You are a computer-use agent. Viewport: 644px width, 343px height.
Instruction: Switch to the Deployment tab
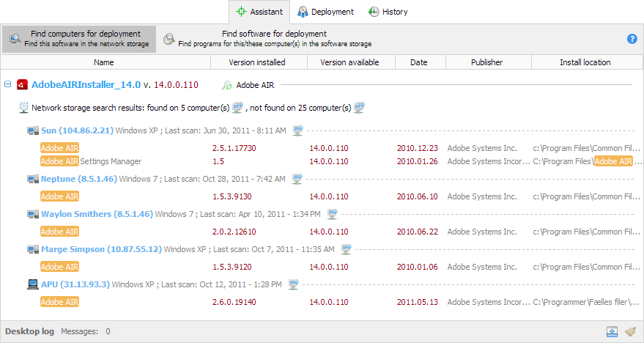[325, 12]
